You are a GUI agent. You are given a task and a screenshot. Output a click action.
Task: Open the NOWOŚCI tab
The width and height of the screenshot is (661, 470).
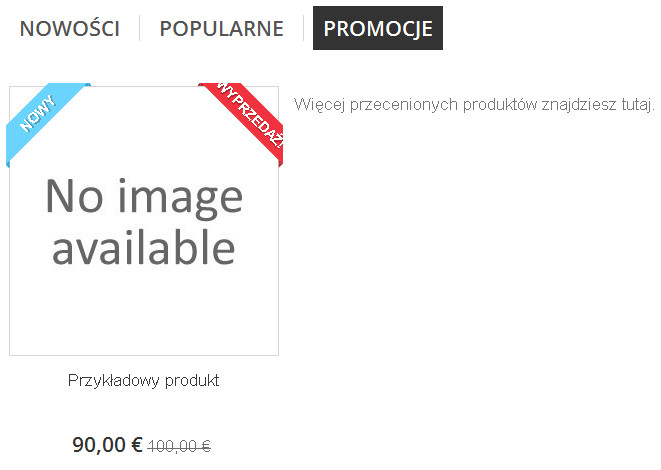(x=70, y=28)
